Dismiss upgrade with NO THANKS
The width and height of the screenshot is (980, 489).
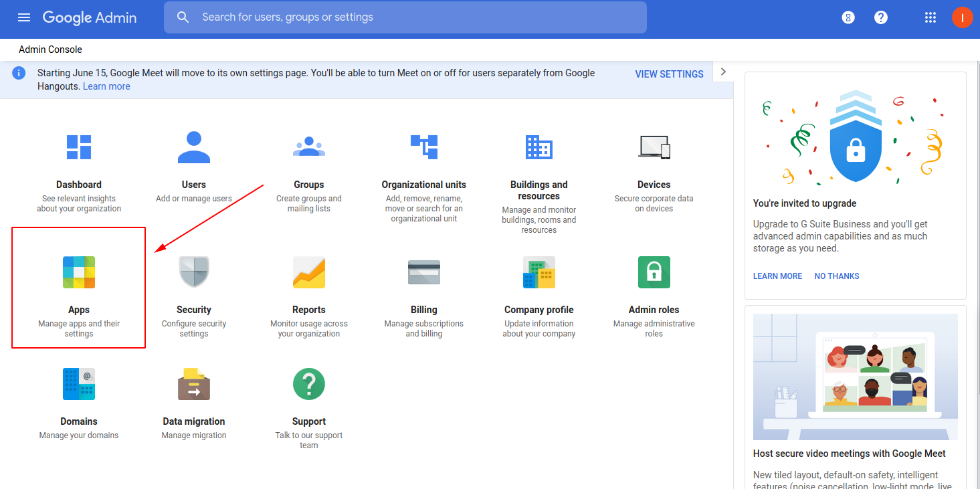tap(837, 276)
